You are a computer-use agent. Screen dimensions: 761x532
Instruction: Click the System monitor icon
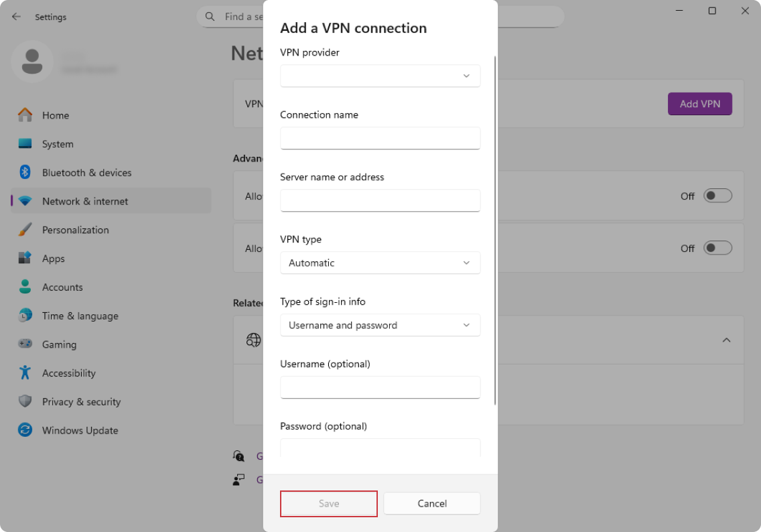pyautogui.click(x=25, y=144)
